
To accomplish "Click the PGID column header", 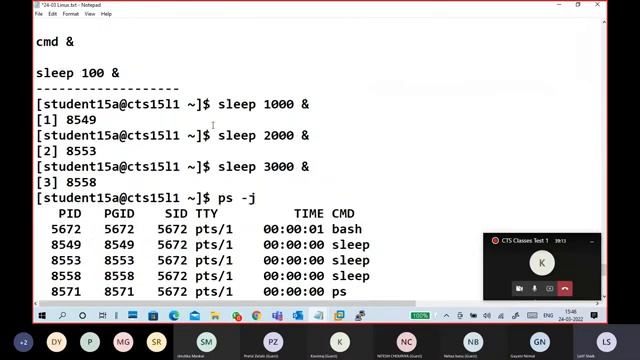I will click(x=119, y=214).
